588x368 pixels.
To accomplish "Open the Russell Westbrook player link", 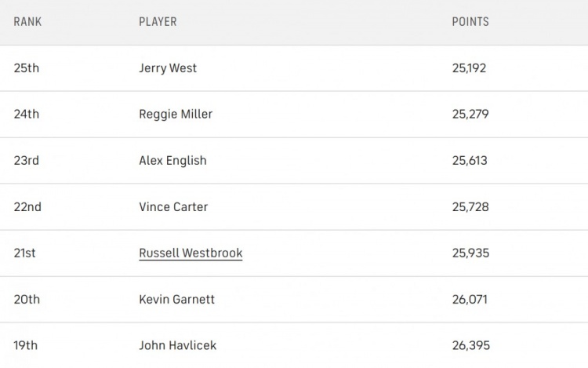I will click(x=191, y=253).
